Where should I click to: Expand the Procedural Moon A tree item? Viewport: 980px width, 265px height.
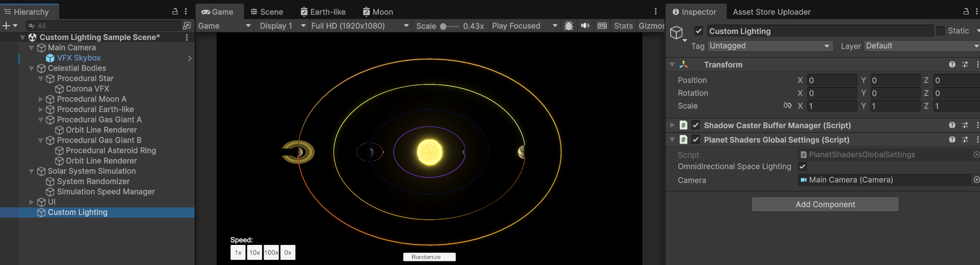click(41, 99)
